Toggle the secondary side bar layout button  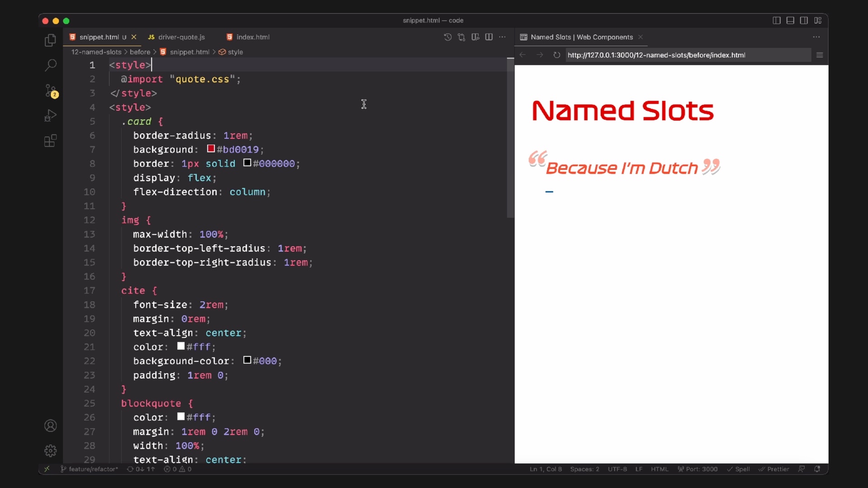pos(804,20)
